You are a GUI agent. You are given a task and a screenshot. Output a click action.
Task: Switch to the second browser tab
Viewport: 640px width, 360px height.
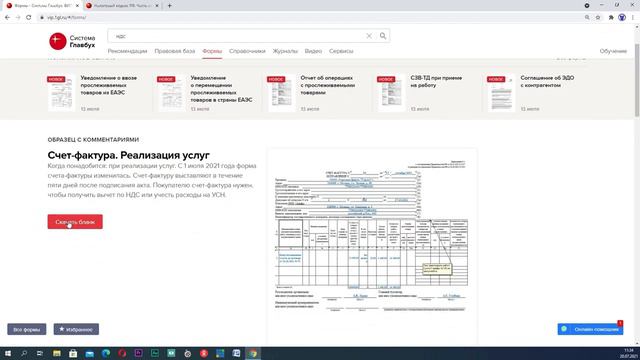[x=122, y=6]
